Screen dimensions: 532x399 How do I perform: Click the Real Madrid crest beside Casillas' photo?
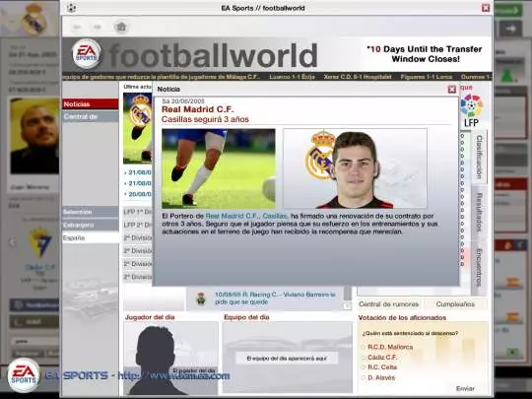click(319, 155)
